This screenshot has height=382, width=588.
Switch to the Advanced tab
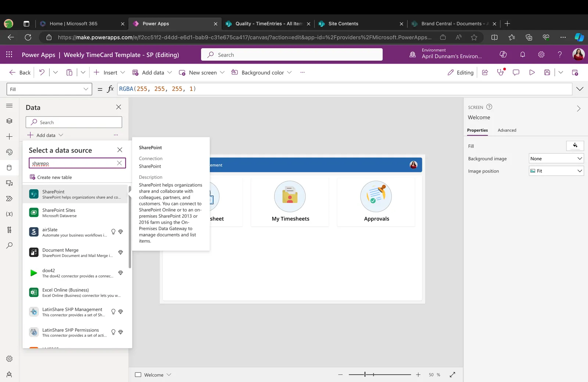point(507,130)
